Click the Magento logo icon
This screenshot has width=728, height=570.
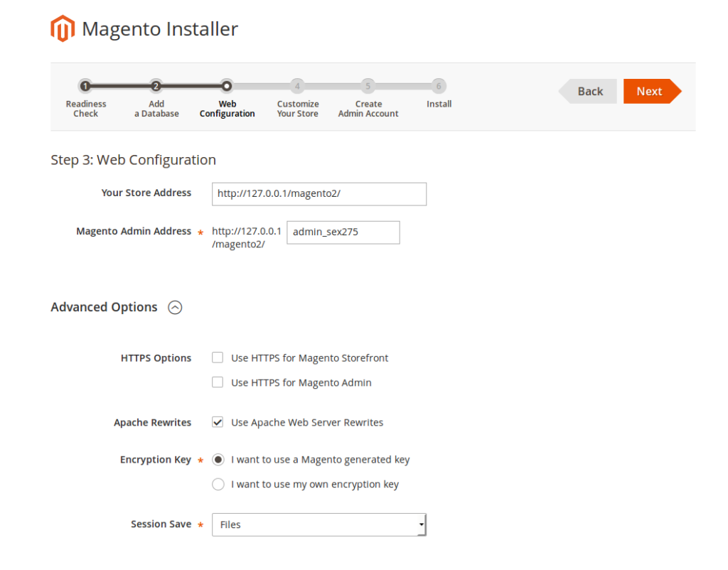pyautogui.click(x=63, y=28)
